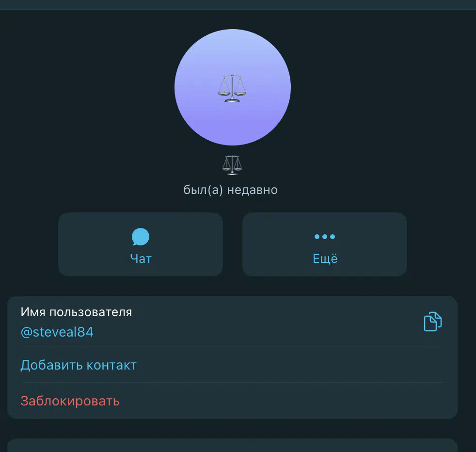The image size is (476, 452).
Task: Start a conversation via the Чат button
Action: 140,244
